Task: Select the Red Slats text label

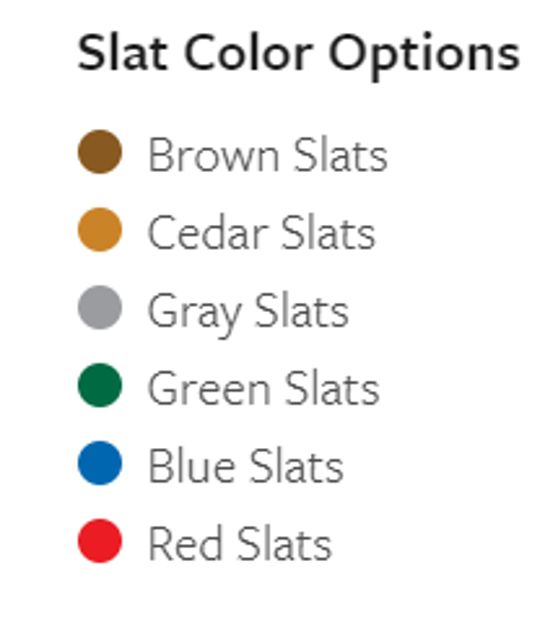Action: coord(240,544)
